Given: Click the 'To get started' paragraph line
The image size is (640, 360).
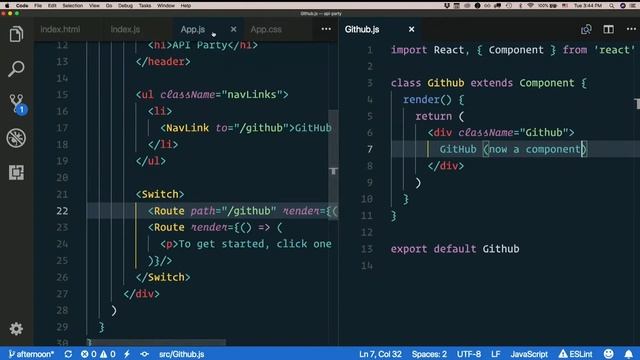Looking at the screenshot, I should (x=246, y=244).
